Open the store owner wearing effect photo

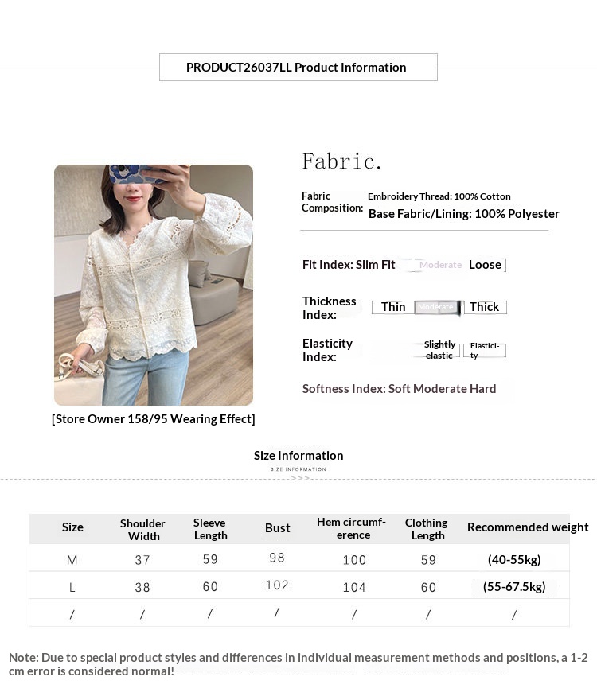click(x=154, y=285)
